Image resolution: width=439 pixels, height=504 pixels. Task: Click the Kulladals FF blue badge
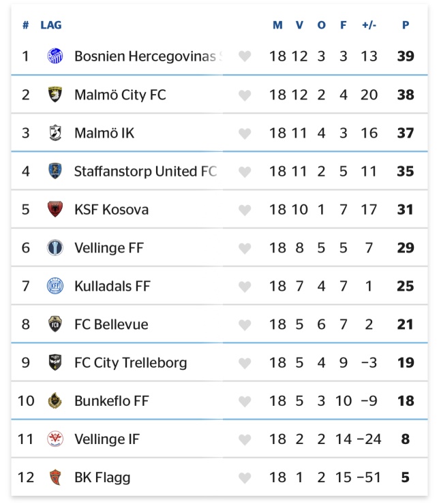click(x=55, y=286)
